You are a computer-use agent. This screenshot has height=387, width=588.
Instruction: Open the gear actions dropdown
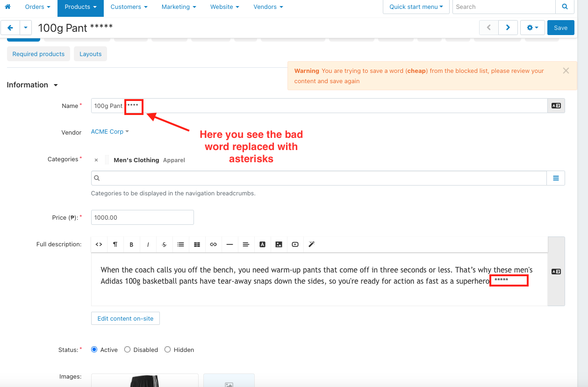click(x=532, y=28)
